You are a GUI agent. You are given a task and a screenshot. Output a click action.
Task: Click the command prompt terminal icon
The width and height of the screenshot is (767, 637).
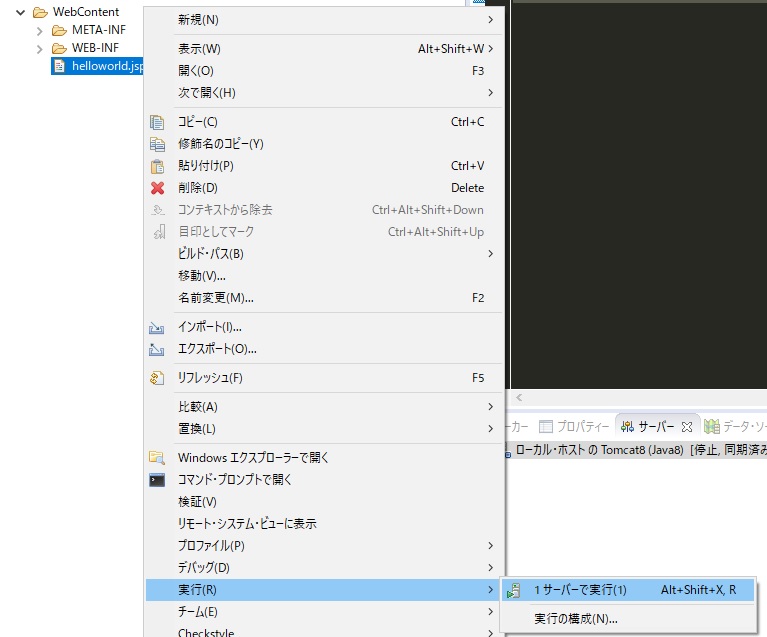point(157,480)
